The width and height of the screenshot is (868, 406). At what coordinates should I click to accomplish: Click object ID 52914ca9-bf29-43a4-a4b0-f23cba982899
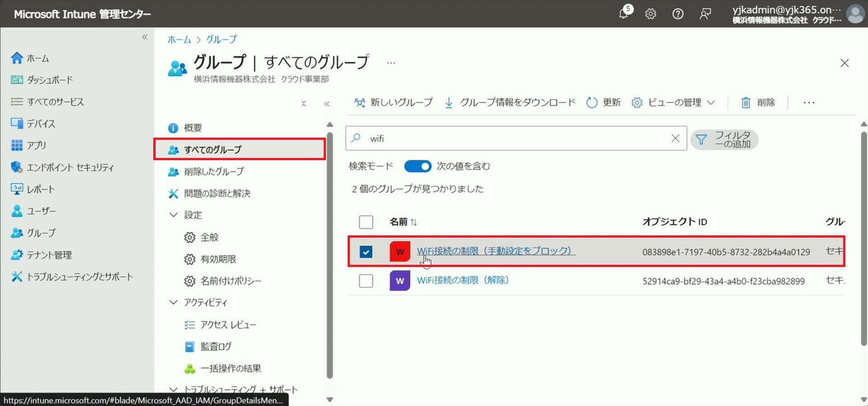click(x=723, y=281)
